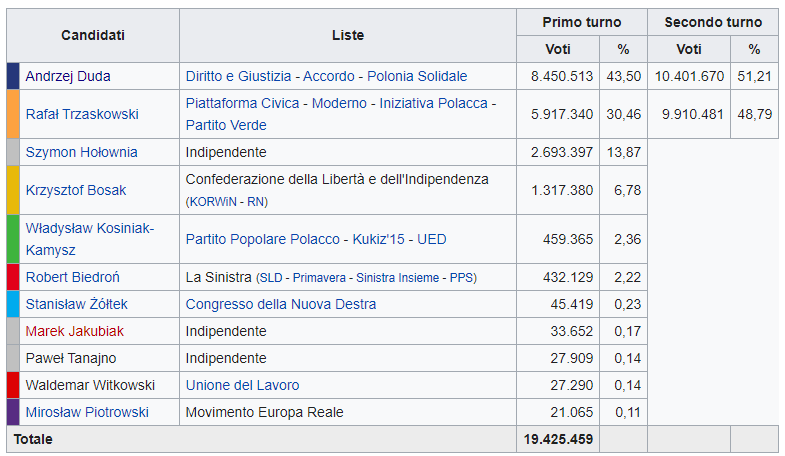
Task: Click the red Marek Jakubiak link
Action: (74, 331)
